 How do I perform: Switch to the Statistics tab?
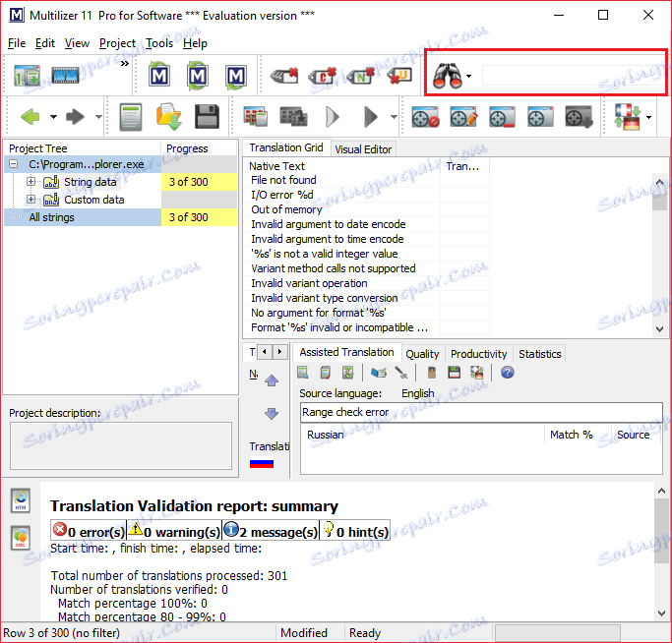point(539,354)
